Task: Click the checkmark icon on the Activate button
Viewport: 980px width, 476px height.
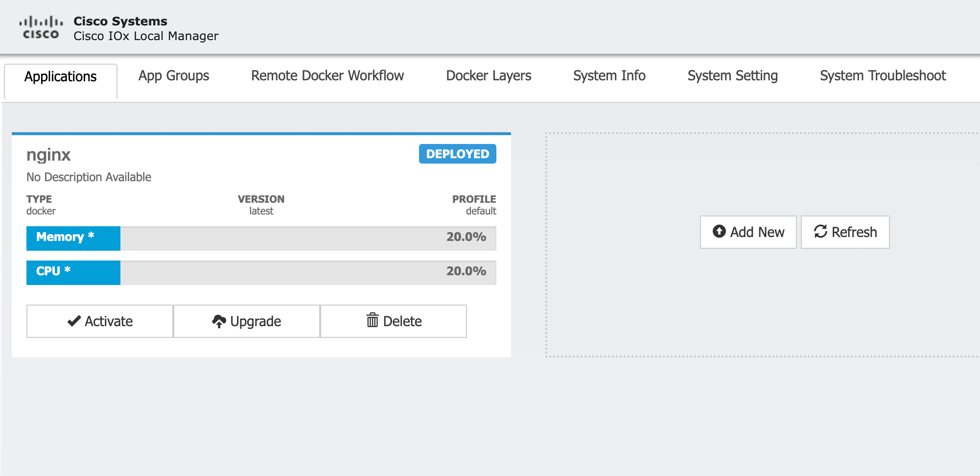Action: pyautogui.click(x=73, y=321)
